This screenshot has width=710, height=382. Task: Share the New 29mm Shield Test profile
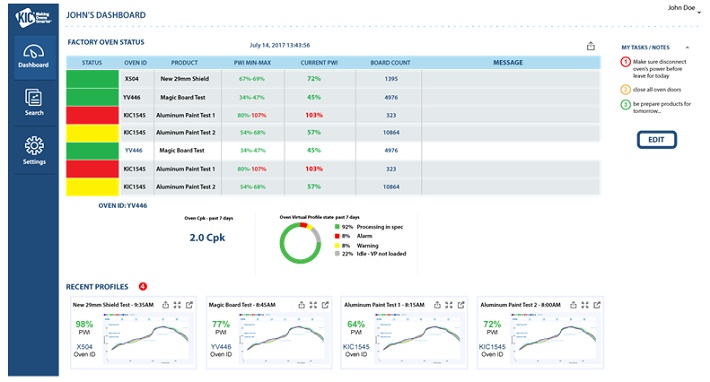point(166,305)
